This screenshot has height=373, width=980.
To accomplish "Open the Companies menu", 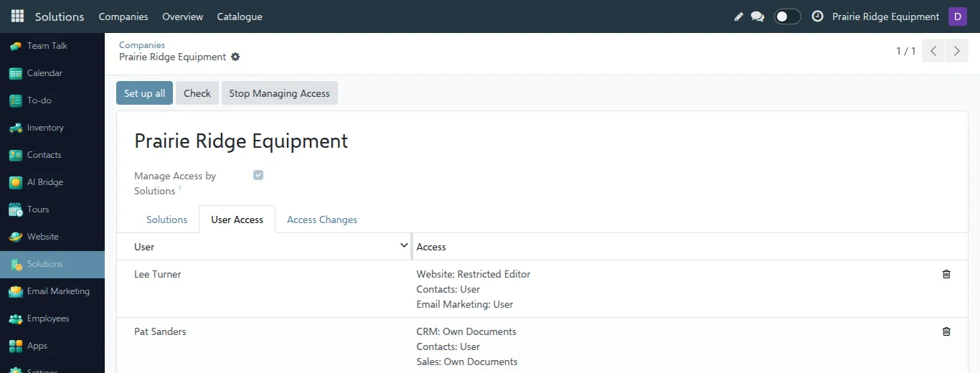I will tap(123, 16).
